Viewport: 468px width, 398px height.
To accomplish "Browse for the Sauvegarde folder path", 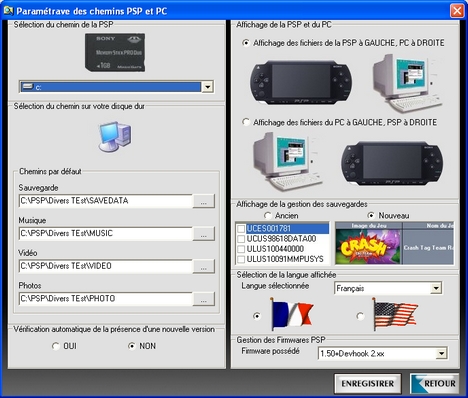I will pyautogui.click(x=204, y=201).
